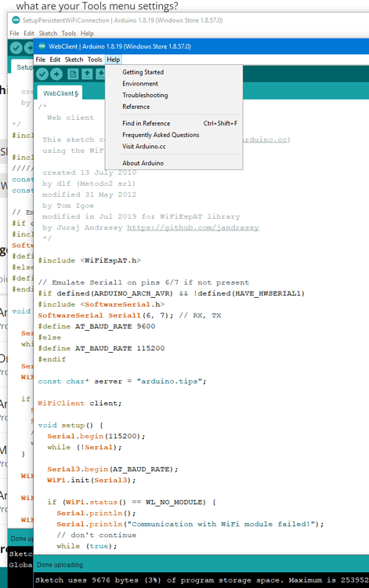Select the WebClient sketch tab
Viewport: 369px width, 588px height.
(x=60, y=93)
